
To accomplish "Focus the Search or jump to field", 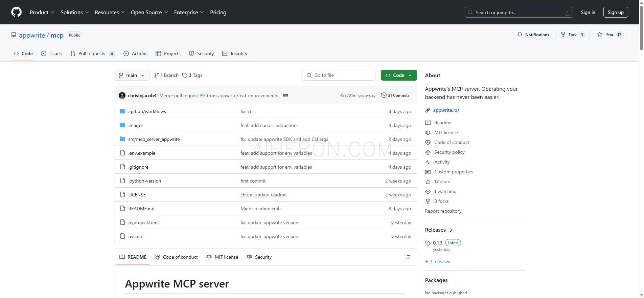I will 519,12.
